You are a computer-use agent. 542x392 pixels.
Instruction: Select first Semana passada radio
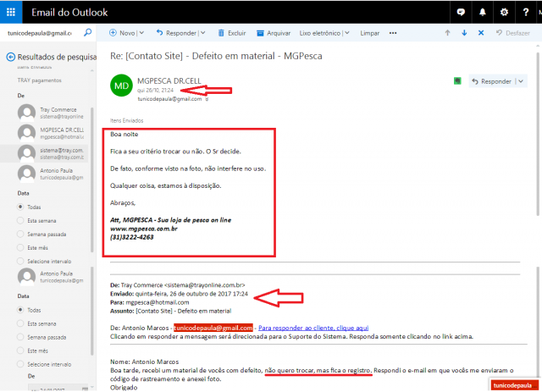click(20, 234)
